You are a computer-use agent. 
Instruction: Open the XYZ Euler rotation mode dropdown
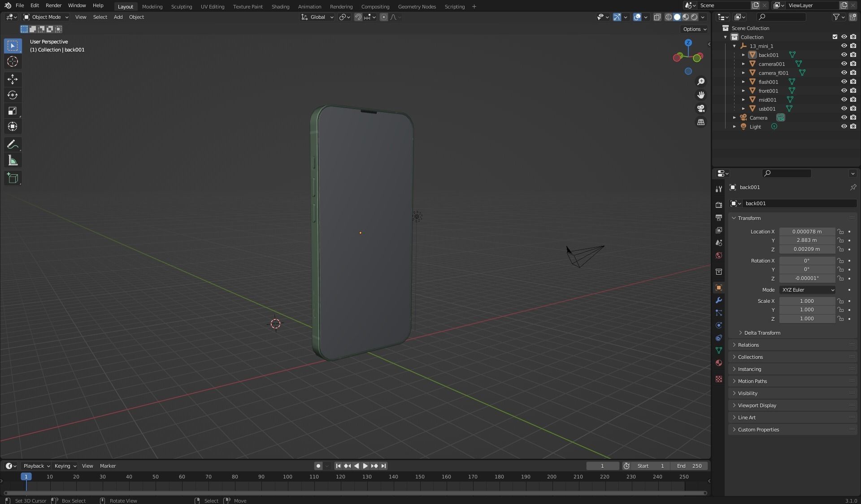[x=807, y=290]
